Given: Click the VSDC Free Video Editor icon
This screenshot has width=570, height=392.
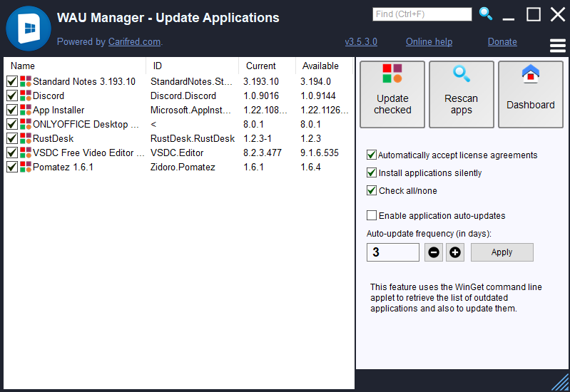Looking at the screenshot, I should click(x=26, y=153).
